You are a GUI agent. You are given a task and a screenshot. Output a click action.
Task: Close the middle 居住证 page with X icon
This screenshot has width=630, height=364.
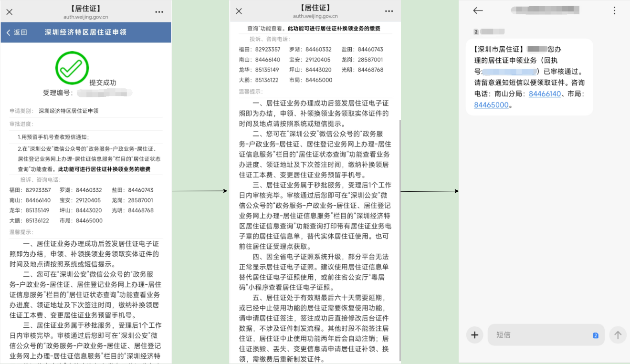pos(239,11)
